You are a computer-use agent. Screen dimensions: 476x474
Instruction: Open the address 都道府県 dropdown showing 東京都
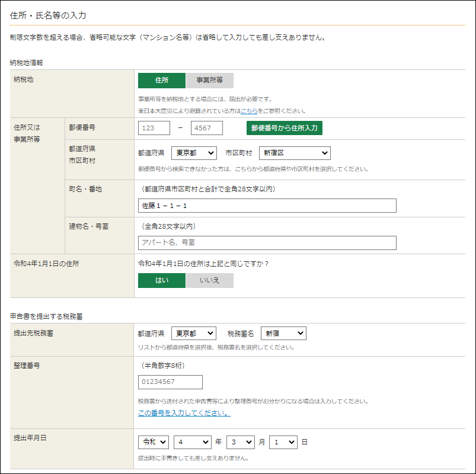point(194,153)
